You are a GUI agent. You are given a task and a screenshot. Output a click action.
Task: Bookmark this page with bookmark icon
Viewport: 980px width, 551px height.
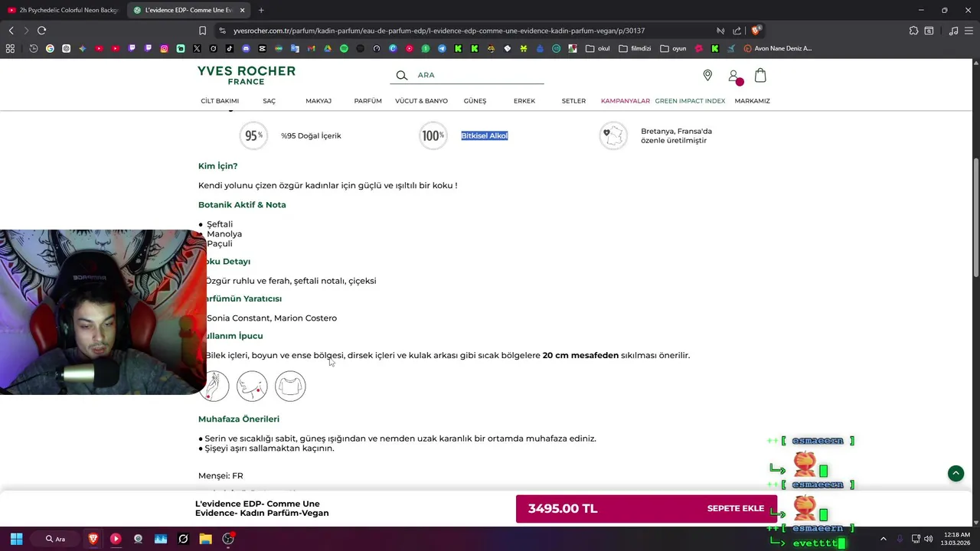click(202, 31)
